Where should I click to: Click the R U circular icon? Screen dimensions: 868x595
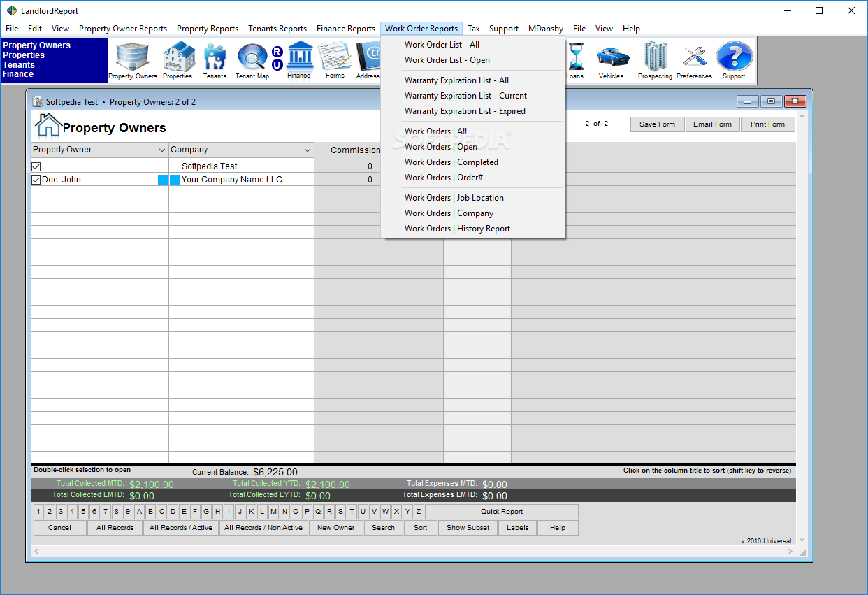(277, 59)
